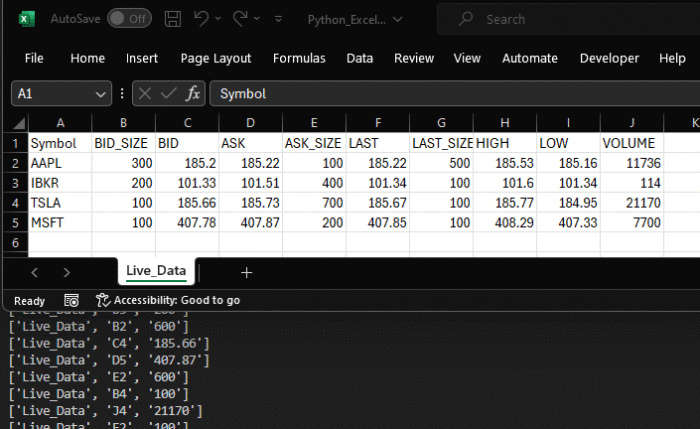700x429 pixels.
Task: Open the File menu
Action: click(34, 58)
